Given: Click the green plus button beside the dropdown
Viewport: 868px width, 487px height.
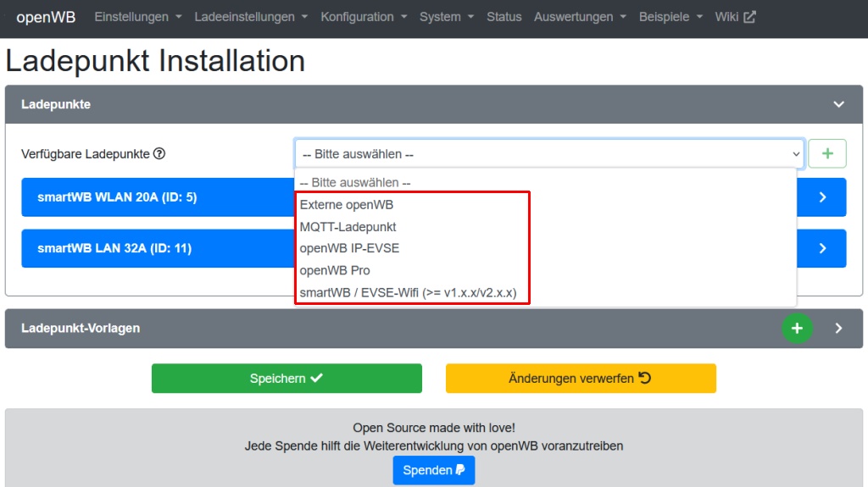Looking at the screenshot, I should point(827,154).
